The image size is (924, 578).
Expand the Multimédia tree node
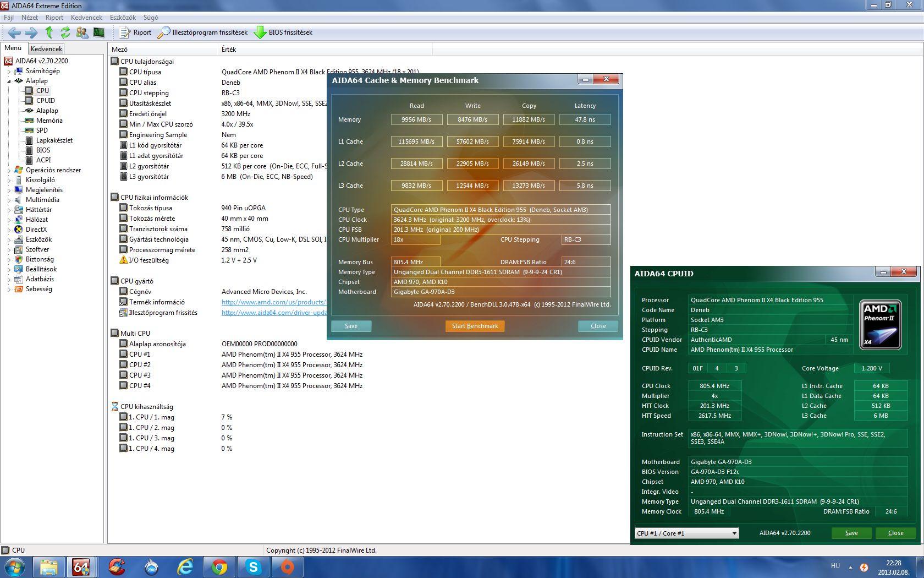tap(9, 200)
